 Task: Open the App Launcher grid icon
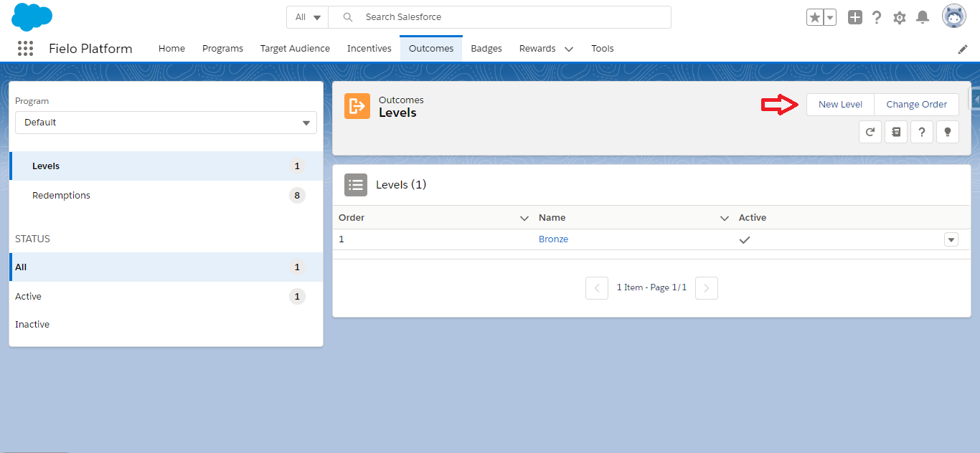click(x=25, y=48)
